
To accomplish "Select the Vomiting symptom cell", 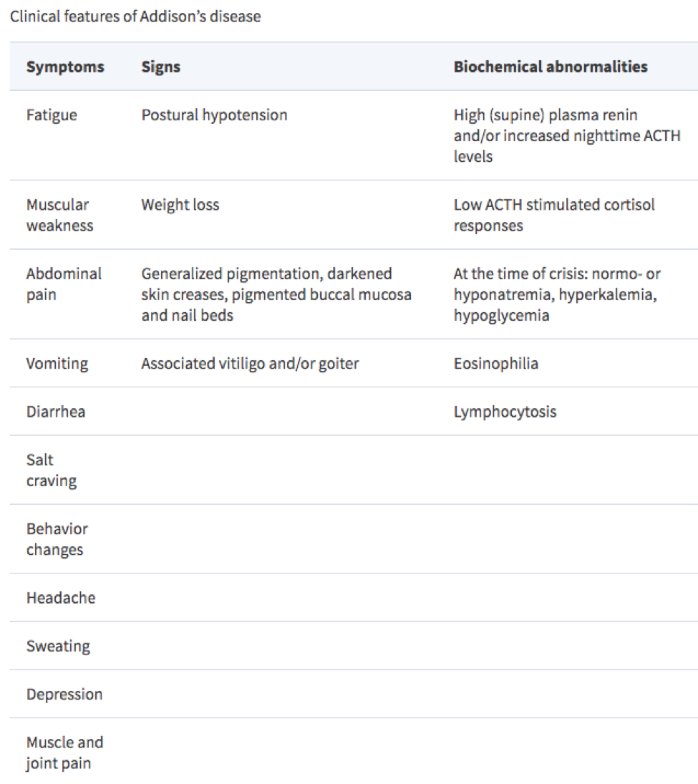I will pyautogui.click(x=57, y=364).
